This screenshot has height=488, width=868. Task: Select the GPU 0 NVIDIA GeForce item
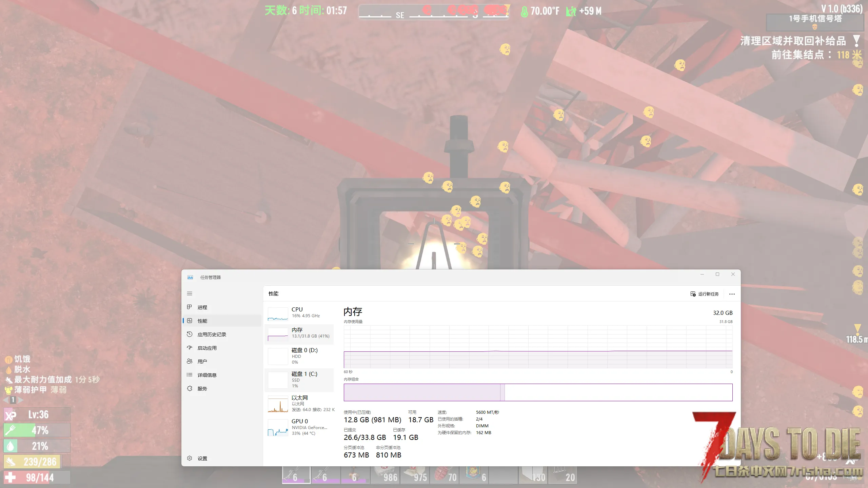(x=299, y=427)
